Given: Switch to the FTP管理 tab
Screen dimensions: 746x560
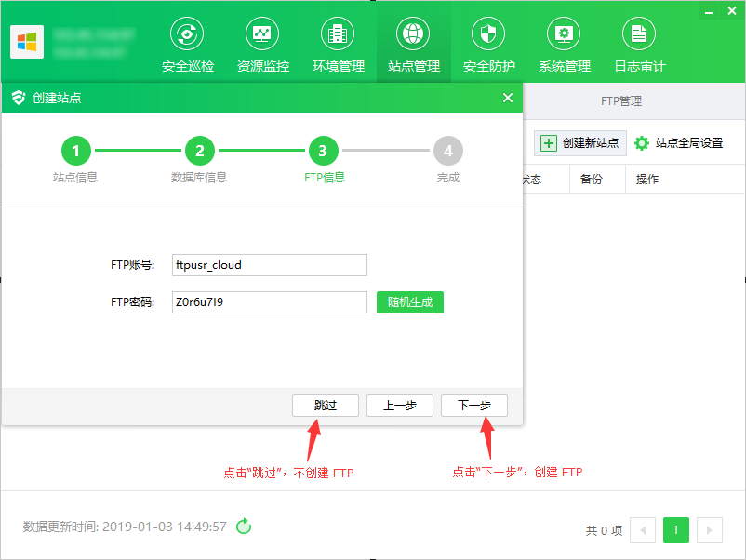Looking at the screenshot, I should tap(620, 100).
